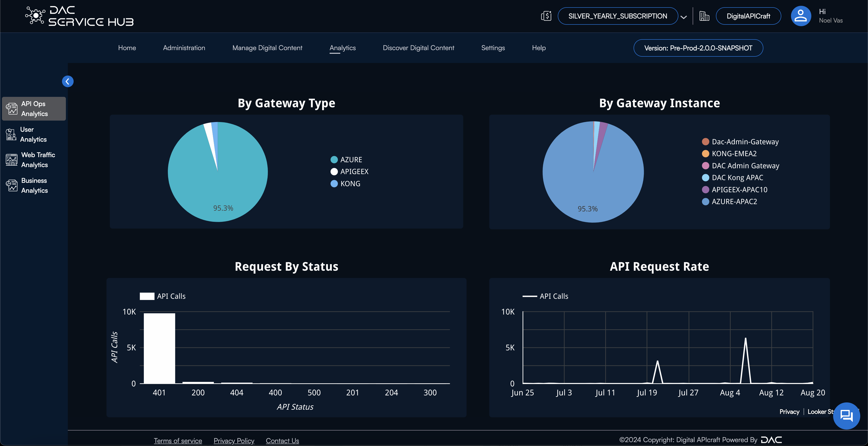The height and width of the screenshot is (446, 868).
Task: Click the organization building icon
Action: click(704, 16)
